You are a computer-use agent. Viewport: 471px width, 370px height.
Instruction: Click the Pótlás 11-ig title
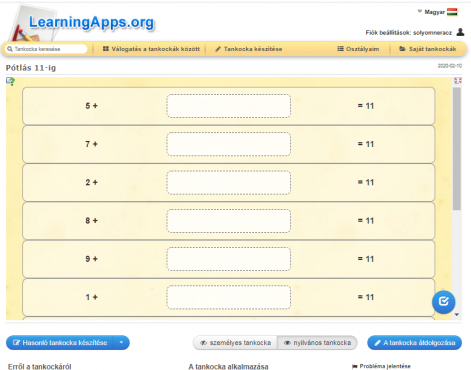click(31, 68)
